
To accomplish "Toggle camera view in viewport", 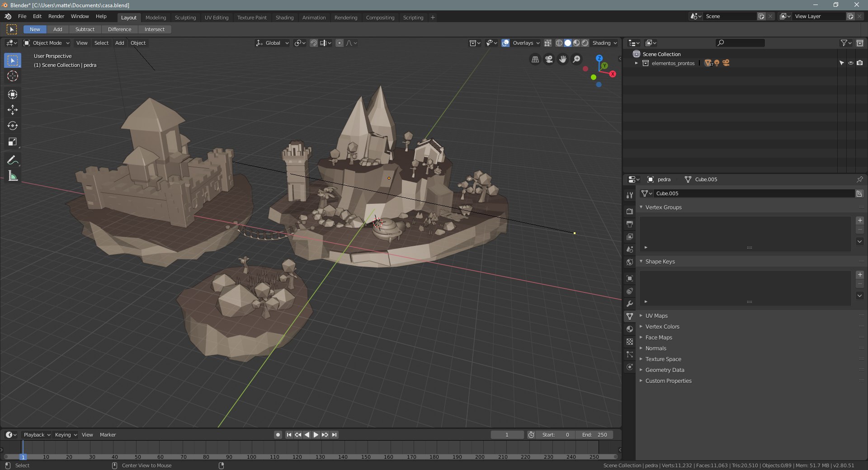I will click(549, 59).
